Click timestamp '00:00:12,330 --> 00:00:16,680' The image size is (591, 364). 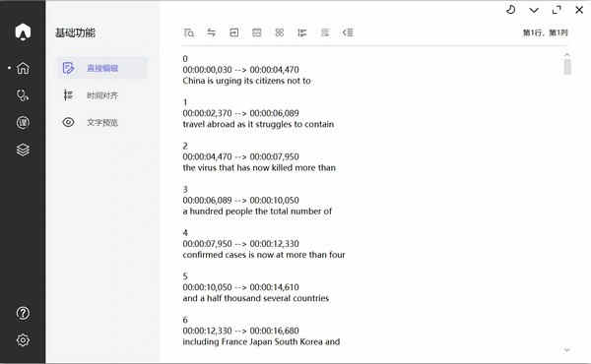pos(241,331)
